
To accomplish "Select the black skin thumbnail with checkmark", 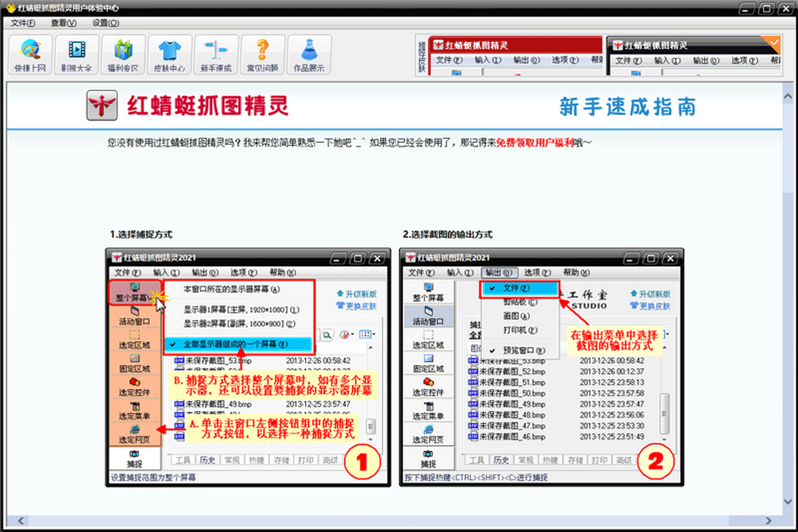I will (695, 56).
